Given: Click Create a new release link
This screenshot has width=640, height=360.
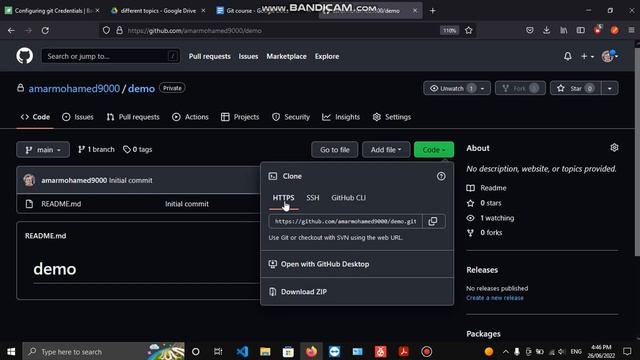Looking at the screenshot, I should tap(495, 298).
